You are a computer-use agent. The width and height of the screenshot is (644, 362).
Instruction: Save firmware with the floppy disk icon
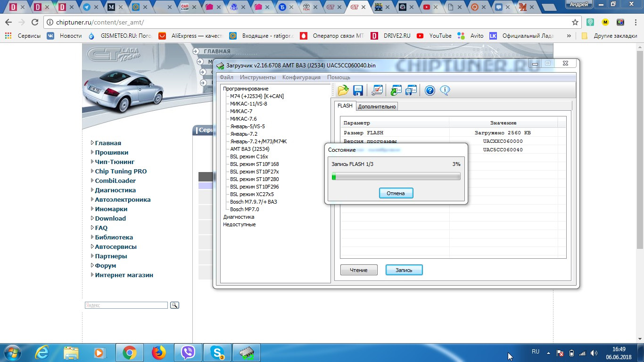pos(358,90)
